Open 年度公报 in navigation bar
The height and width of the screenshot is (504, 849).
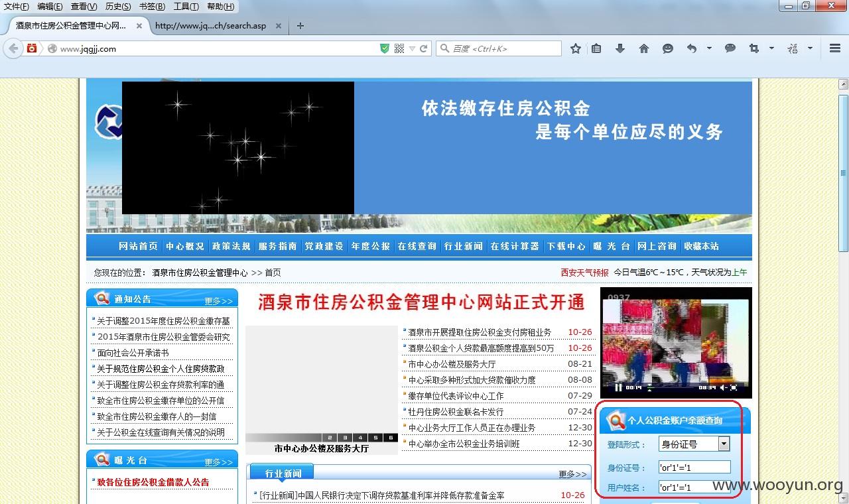pos(370,246)
